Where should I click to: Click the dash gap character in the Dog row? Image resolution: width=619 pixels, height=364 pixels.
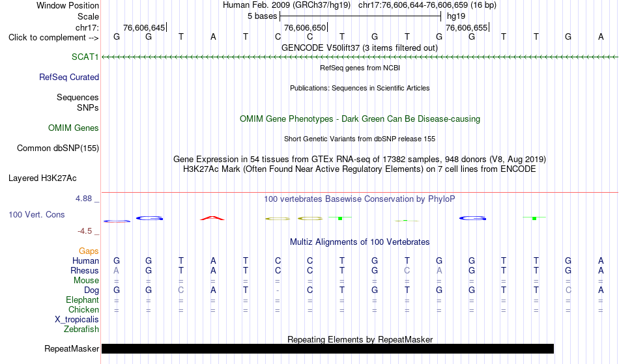click(x=278, y=290)
